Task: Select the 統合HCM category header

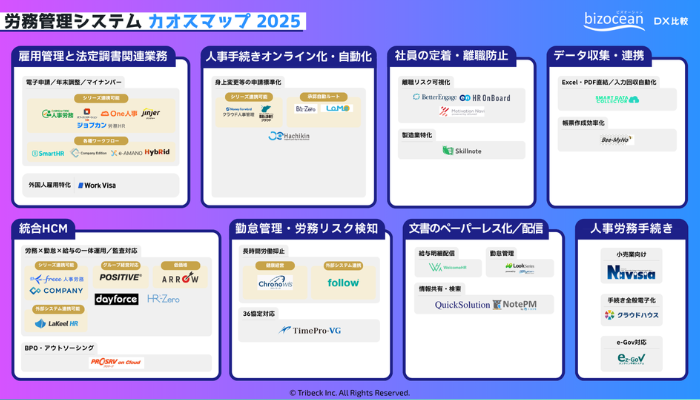Action: click(43, 229)
